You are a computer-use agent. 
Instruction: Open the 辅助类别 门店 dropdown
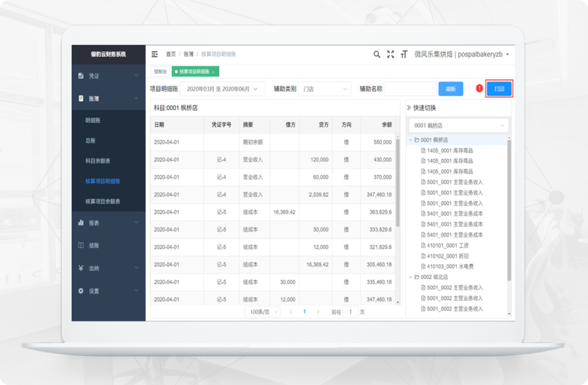[x=325, y=89]
